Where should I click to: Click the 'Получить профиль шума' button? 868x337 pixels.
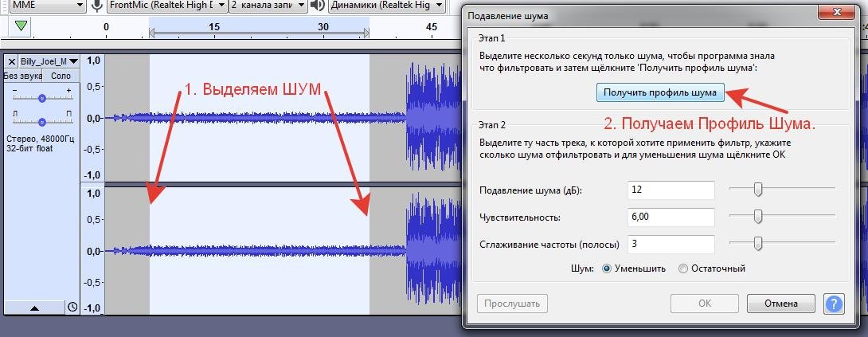(661, 93)
